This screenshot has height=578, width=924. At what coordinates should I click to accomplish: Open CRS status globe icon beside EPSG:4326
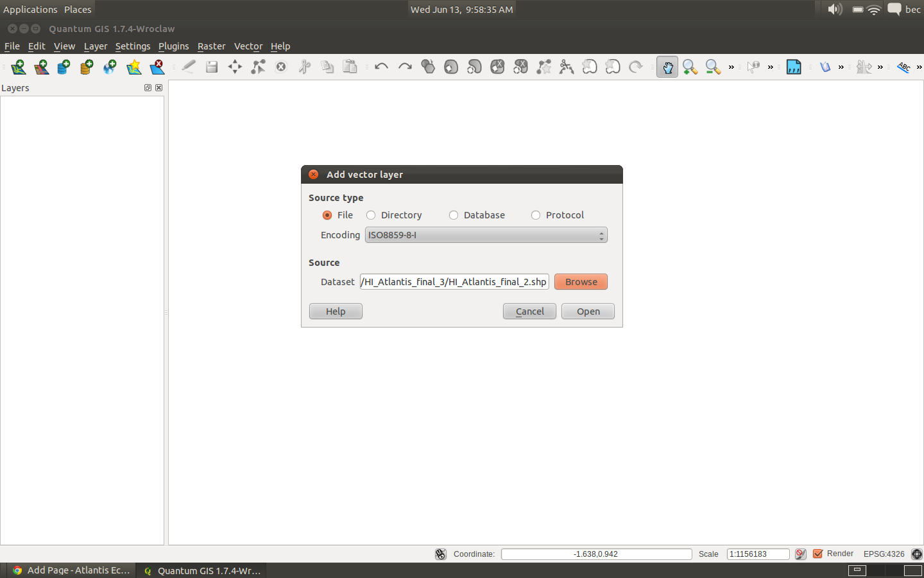917,554
